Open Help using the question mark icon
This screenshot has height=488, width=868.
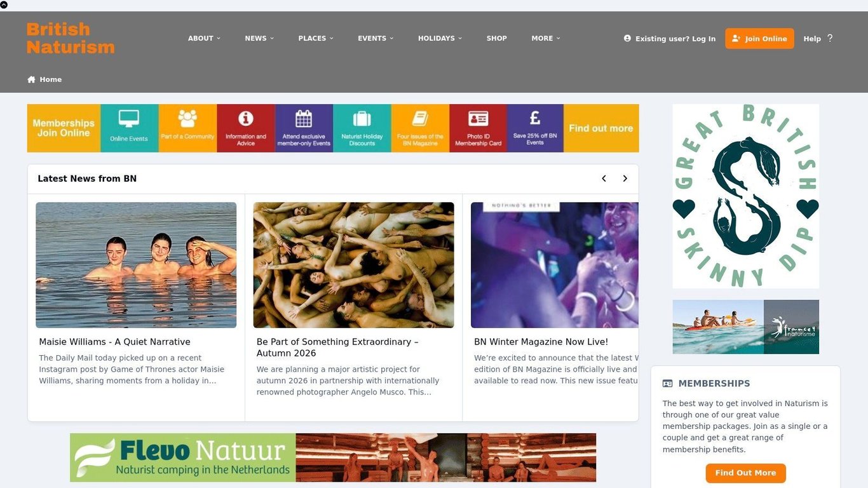pyautogui.click(x=830, y=38)
